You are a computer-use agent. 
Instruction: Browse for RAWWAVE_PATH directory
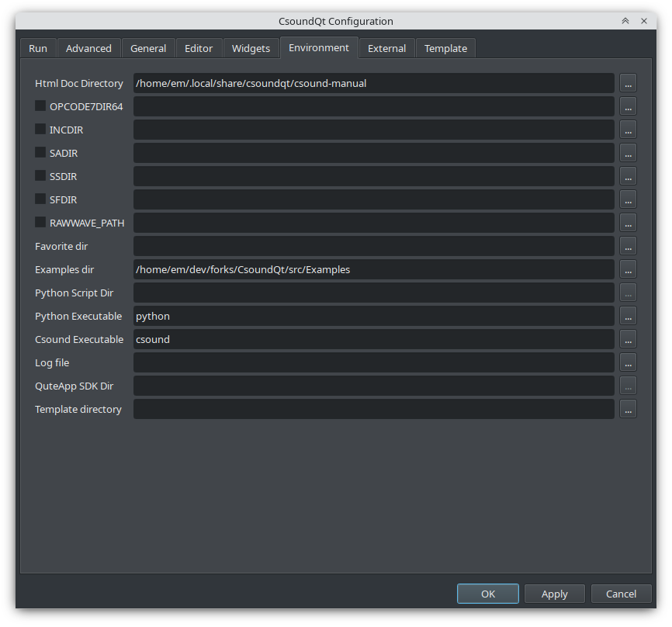pyautogui.click(x=628, y=223)
